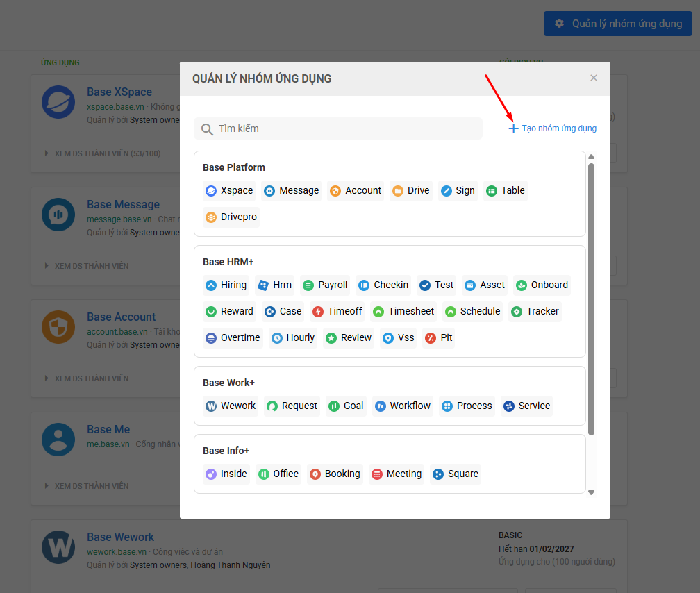The image size is (700, 593).
Task: Choose the Checkin app chip
Action: pyautogui.click(x=383, y=285)
